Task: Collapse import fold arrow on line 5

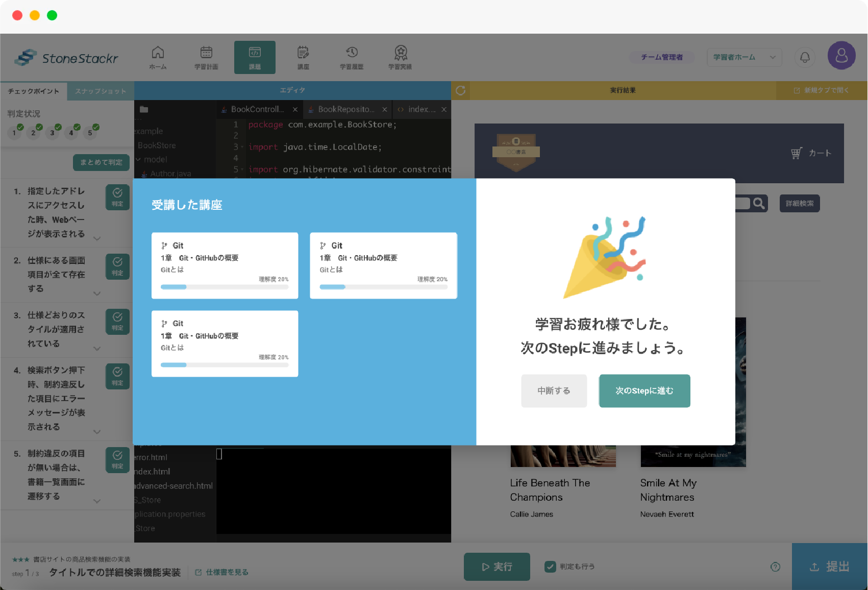Action: click(242, 169)
